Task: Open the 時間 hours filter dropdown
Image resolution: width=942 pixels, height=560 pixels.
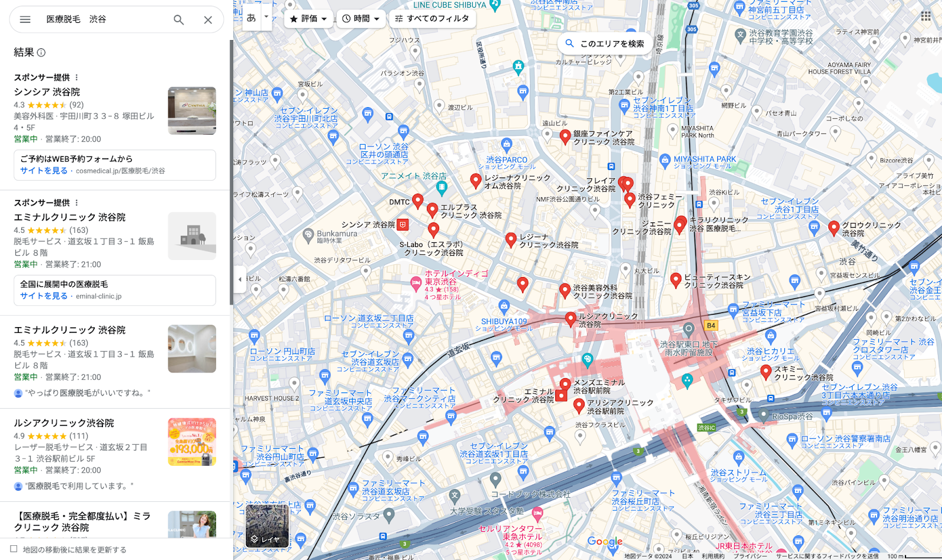Action: point(361,19)
